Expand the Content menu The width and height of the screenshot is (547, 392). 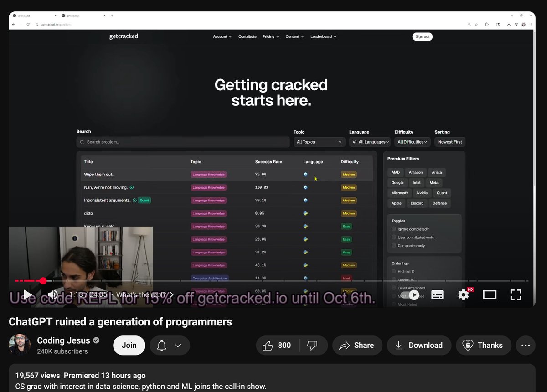coord(294,36)
